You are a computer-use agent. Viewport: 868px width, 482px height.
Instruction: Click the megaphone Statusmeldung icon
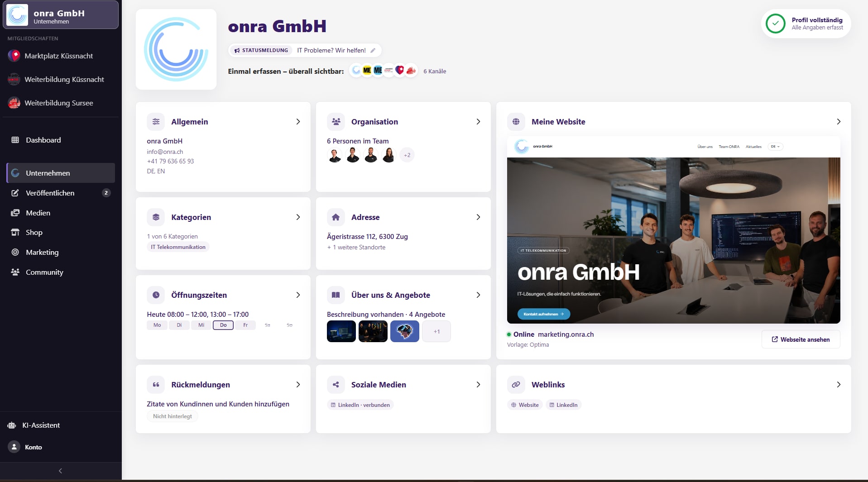click(237, 50)
